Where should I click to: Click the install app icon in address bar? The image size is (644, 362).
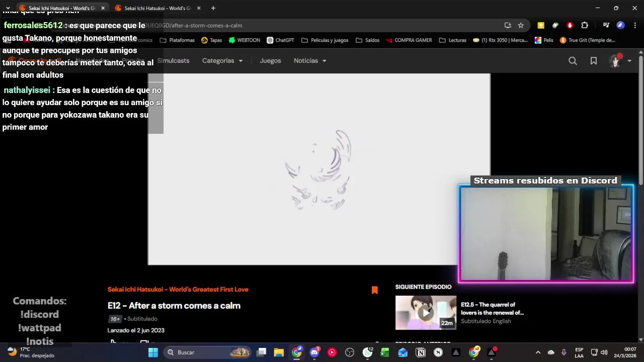pyautogui.click(x=508, y=25)
